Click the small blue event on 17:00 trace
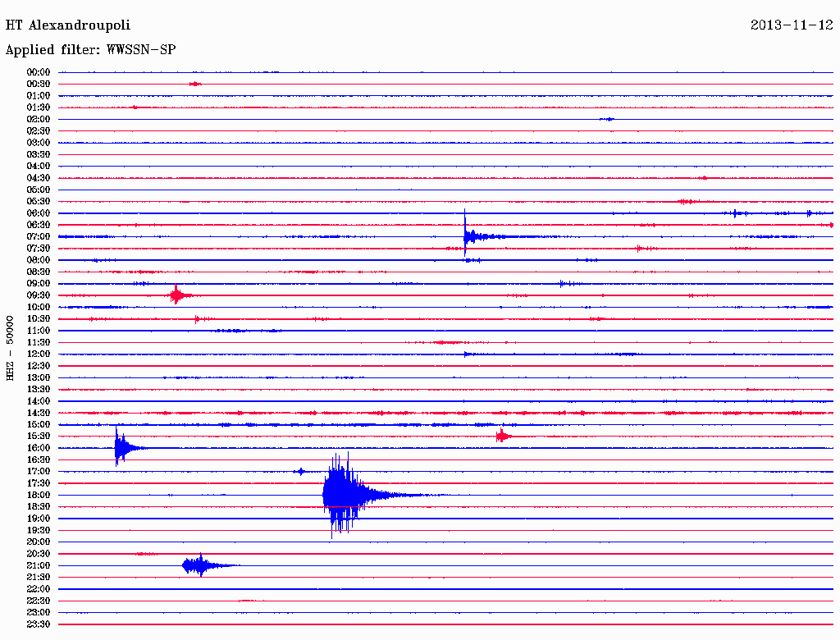Viewport: 840px width, 640px height. (x=300, y=471)
